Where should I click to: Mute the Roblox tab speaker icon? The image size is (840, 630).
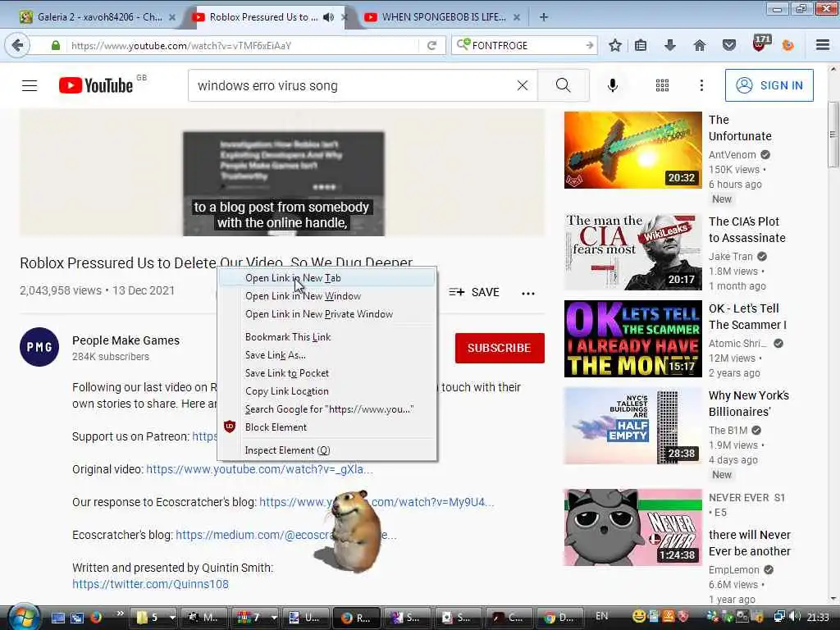point(328,17)
